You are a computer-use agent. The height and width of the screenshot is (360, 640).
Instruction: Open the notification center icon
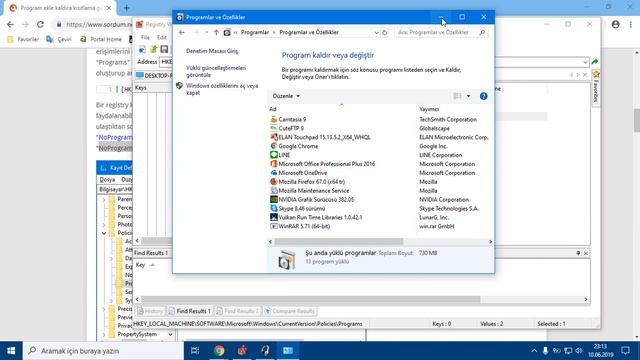625,350
